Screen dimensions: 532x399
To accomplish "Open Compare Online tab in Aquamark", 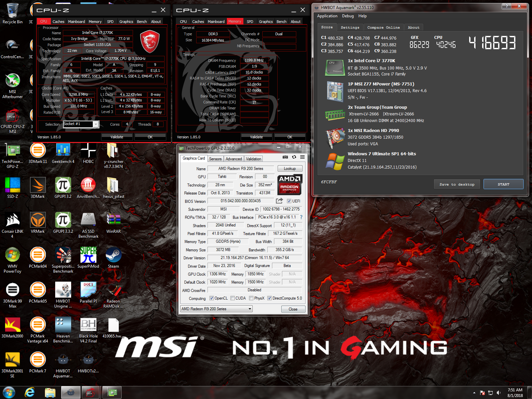I will [383, 28].
